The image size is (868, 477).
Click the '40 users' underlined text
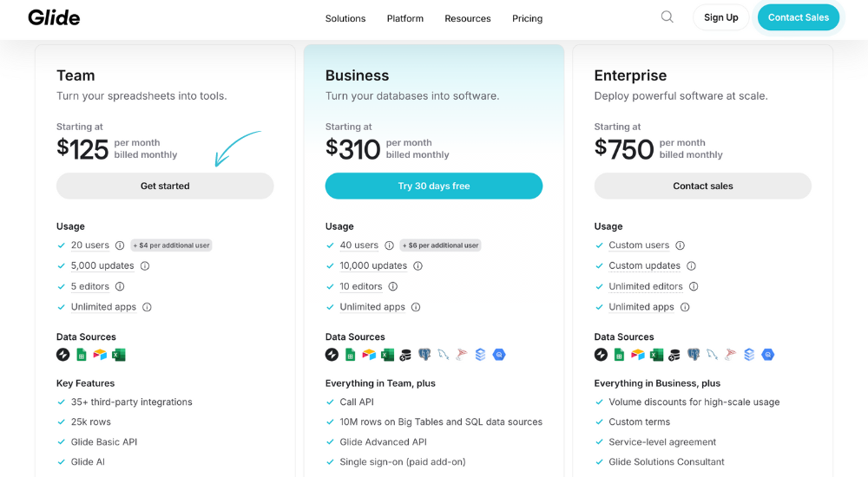358,245
